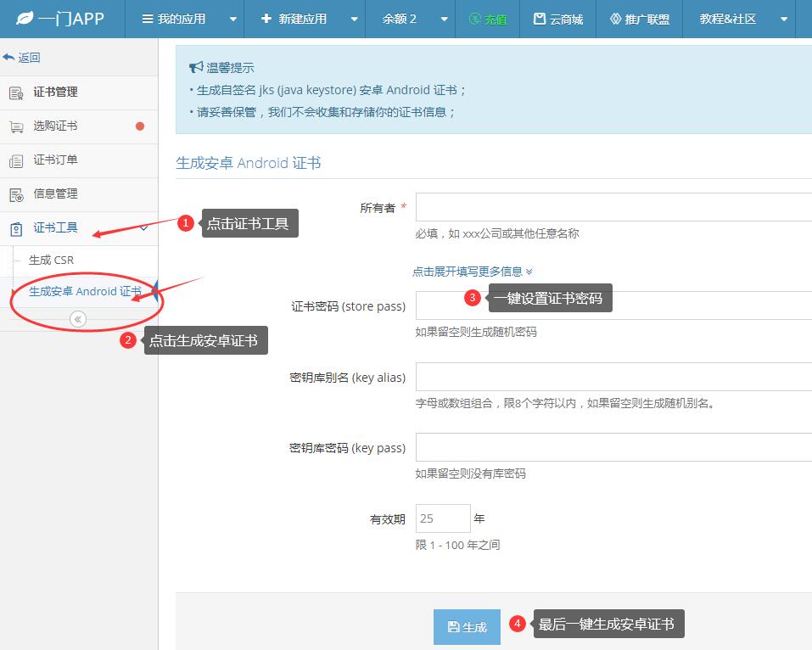Open the 余额 2 dropdown arrow
812x650 pixels.
tap(445, 20)
